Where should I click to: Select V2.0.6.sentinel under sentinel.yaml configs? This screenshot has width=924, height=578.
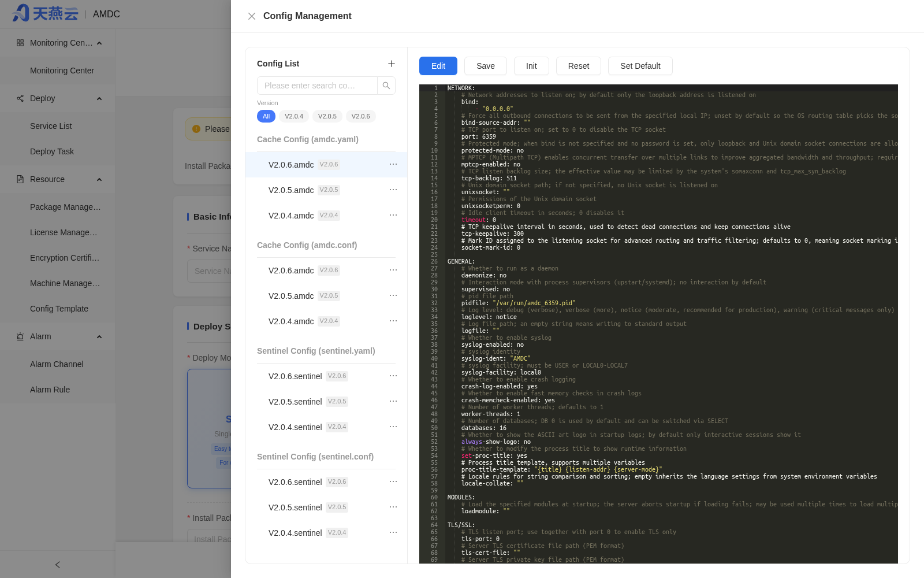[x=326, y=376]
